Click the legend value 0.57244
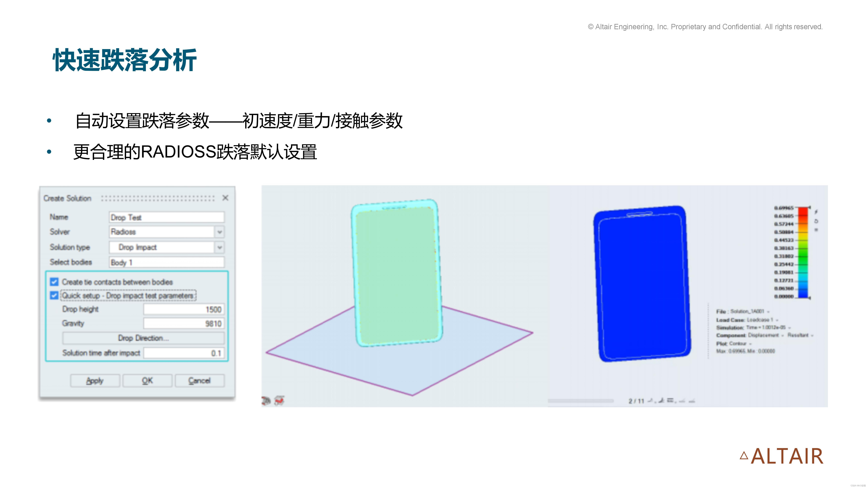The height and width of the screenshot is (488, 868). [784, 224]
